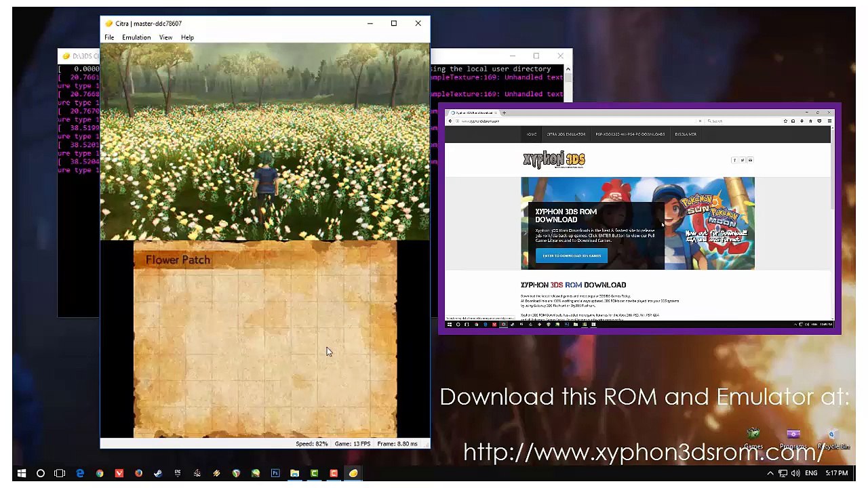Open Steam from the taskbar
This screenshot has width=868, height=488.
pyautogui.click(x=158, y=473)
